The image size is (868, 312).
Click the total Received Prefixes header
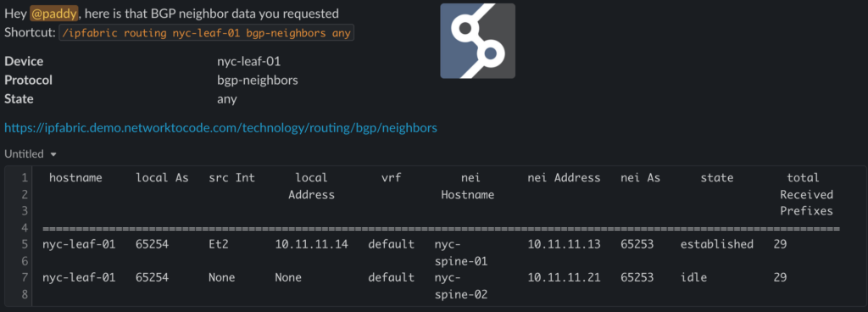(x=806, y=195)
